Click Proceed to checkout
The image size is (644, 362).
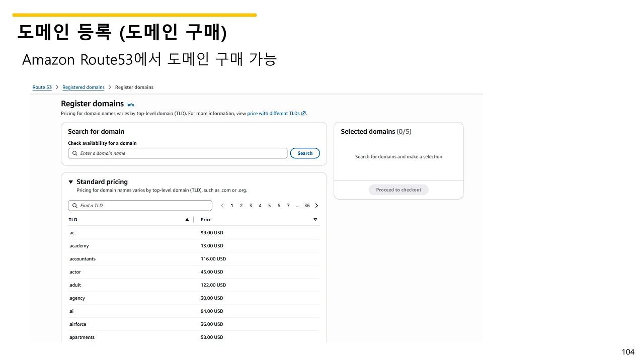tap(398, 190)
